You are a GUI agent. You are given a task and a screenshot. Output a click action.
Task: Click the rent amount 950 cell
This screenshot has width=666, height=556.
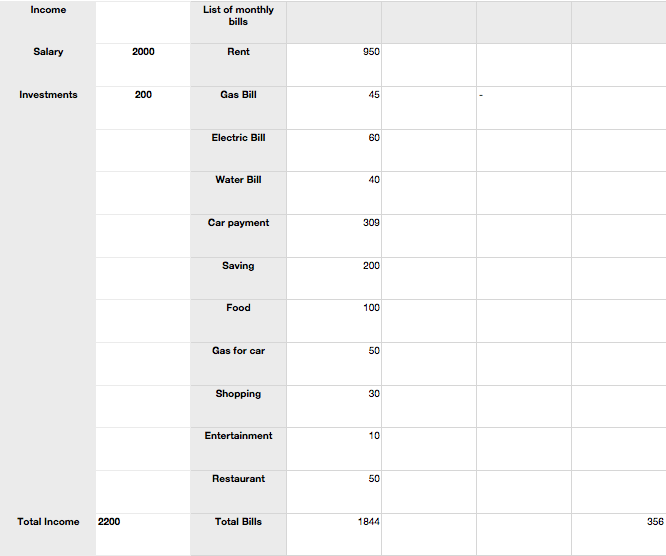[334, 63]
